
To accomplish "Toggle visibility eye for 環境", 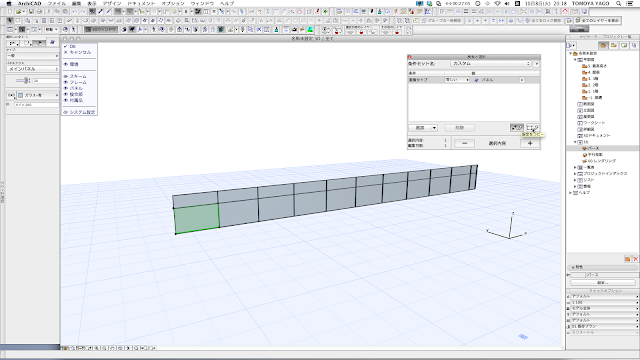I will point(66,64).
